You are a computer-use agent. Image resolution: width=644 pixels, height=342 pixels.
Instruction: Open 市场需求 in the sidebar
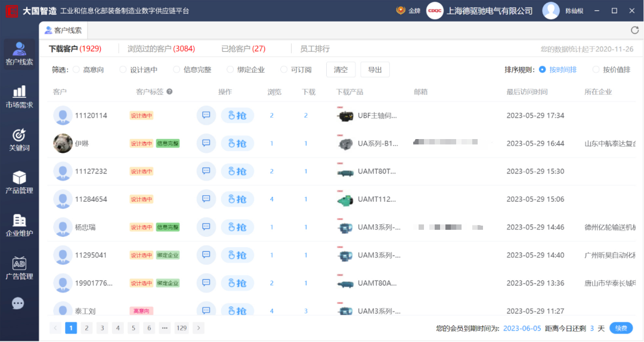coord(19,97)
